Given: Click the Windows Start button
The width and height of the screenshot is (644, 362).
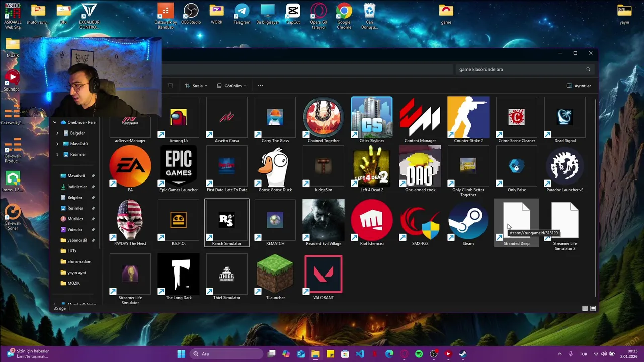Looking at the screenshot, I should (181, 354).
